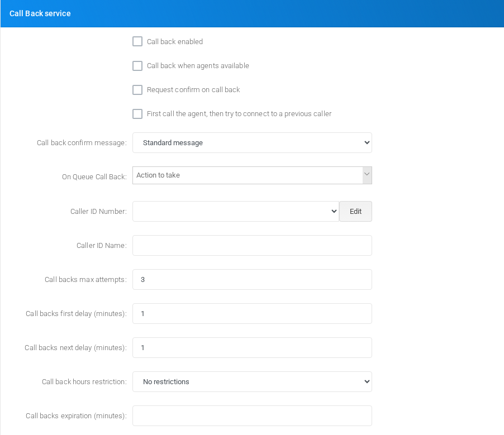504x435 pixels.
Task: Click the Call back hours restriction label
Action: pos(84,381)
